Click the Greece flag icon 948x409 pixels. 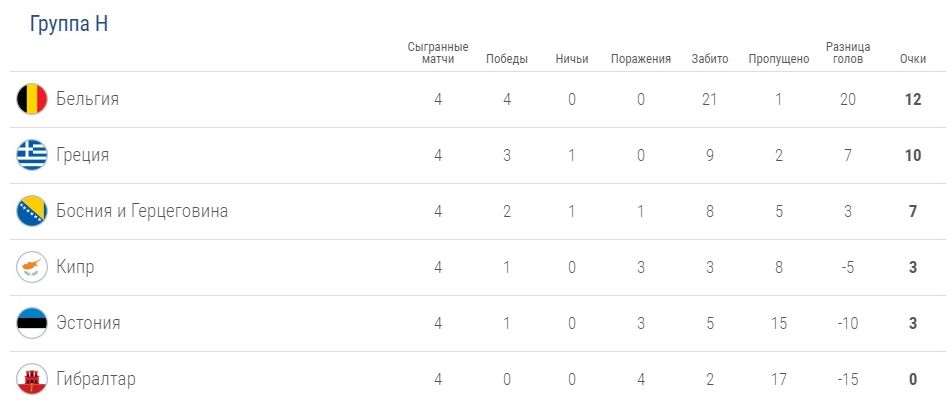(x=32, y=155)
